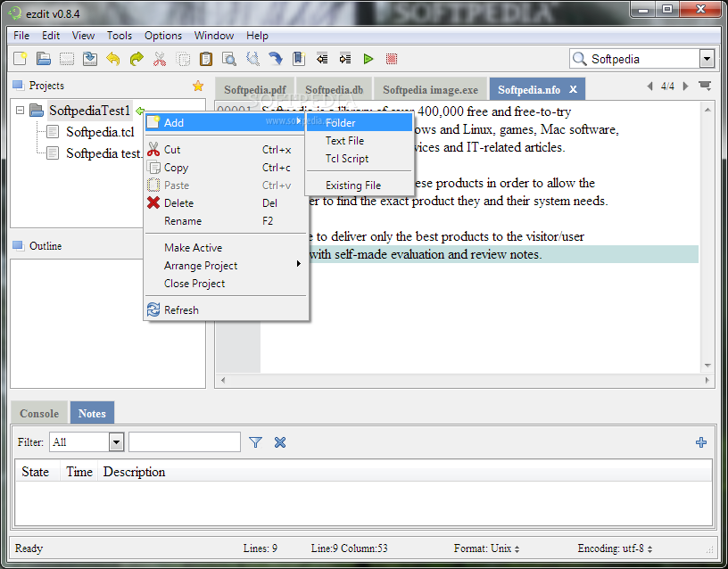
Task: Click the Open file toolbar icon
Action: pos(44,59)
